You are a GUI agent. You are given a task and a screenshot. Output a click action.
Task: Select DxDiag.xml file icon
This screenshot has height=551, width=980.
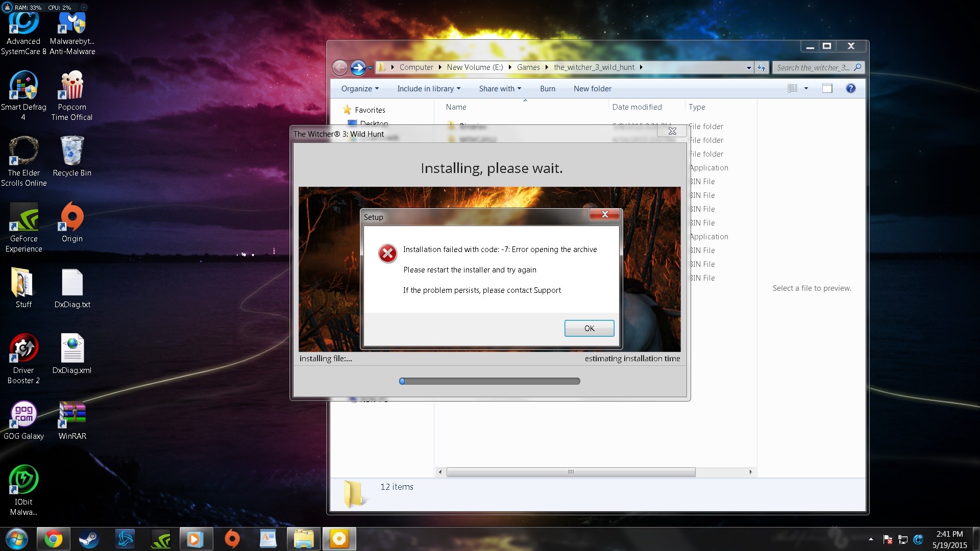pyautogui.click(x=72, y=354)
